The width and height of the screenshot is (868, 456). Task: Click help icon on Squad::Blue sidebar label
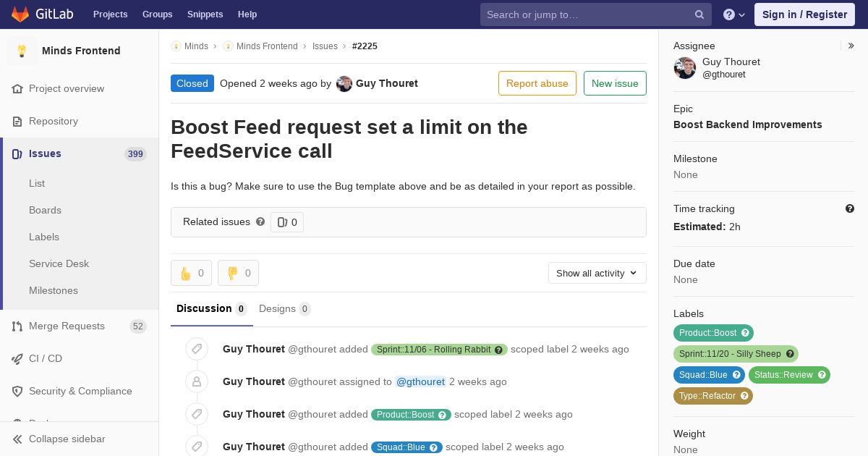[736, 375]
